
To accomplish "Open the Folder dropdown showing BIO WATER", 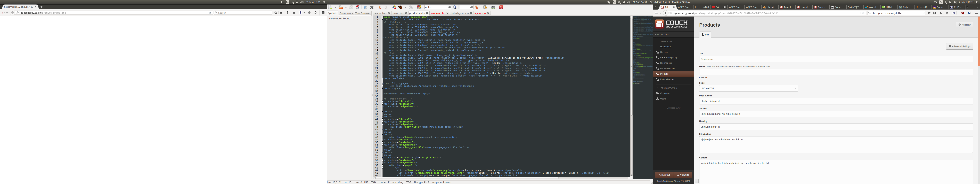I will click(748, 88).
